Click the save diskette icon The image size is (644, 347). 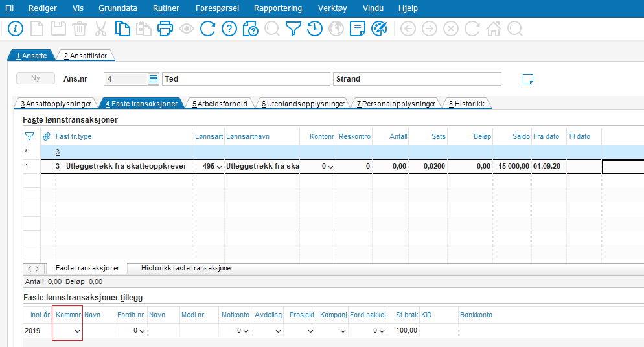pyautogui.click(x=58, y=29)
